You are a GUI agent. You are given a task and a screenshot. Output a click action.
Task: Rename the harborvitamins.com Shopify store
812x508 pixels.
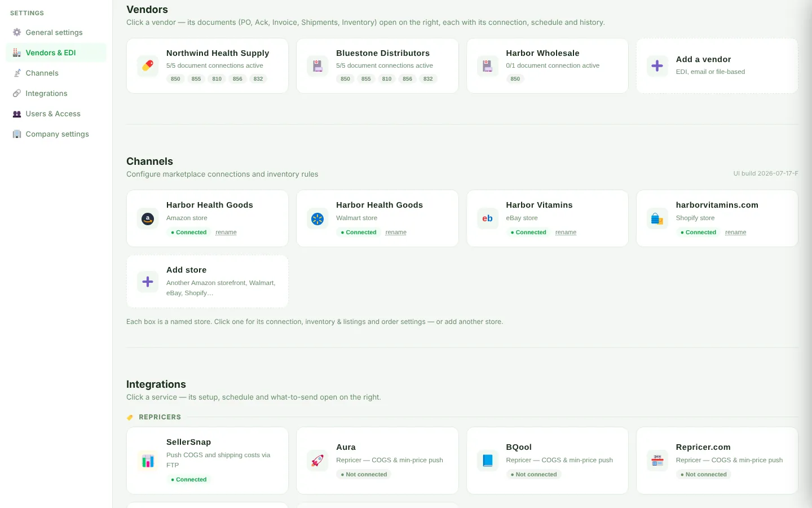(x=735, y=232)
